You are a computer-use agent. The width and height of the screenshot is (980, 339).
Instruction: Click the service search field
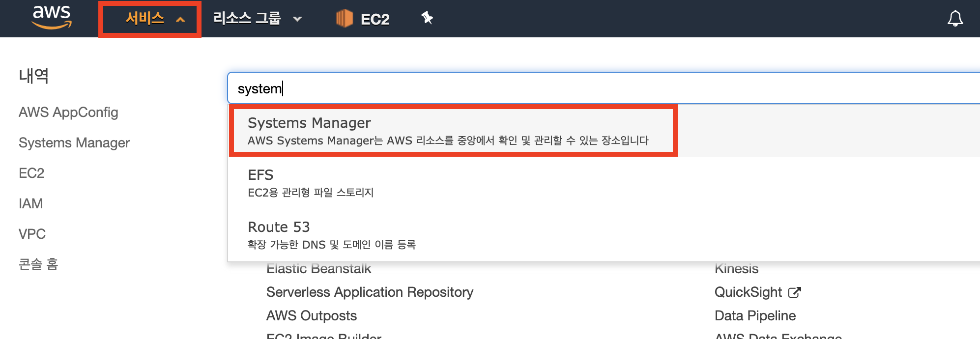pyautogui.click(x=604, y=88)
